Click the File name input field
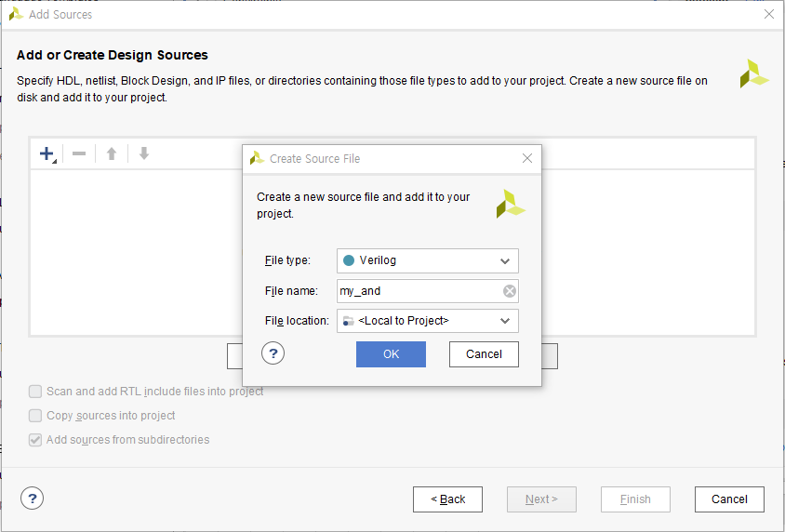Screen dimensions: 785x532 (x=428, y=291)
